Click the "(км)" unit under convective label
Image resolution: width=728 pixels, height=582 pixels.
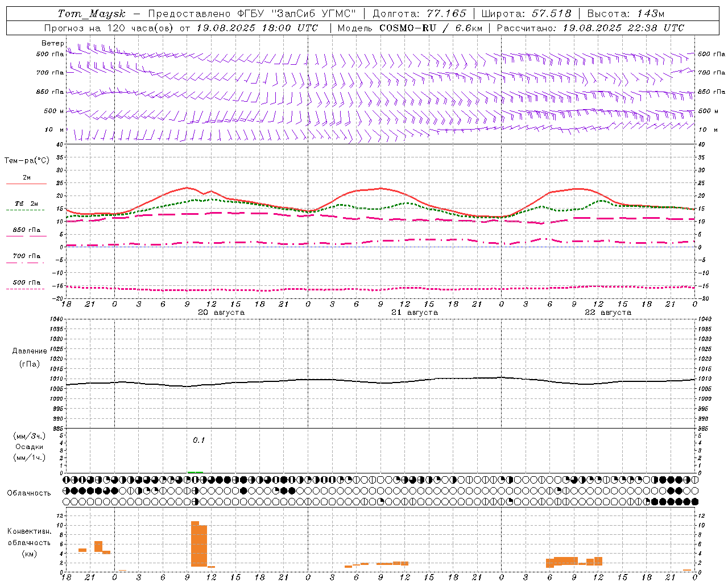(30, 554)
